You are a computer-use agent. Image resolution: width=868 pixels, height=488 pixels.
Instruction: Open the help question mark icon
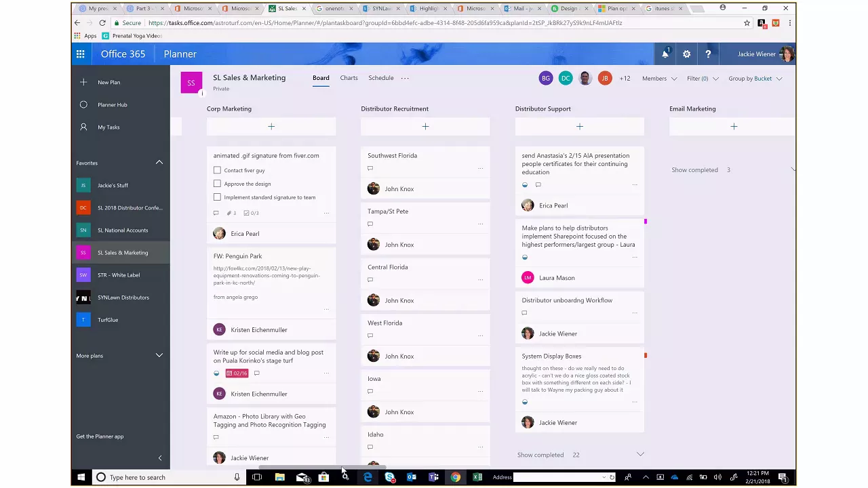[x=708, y=54]
